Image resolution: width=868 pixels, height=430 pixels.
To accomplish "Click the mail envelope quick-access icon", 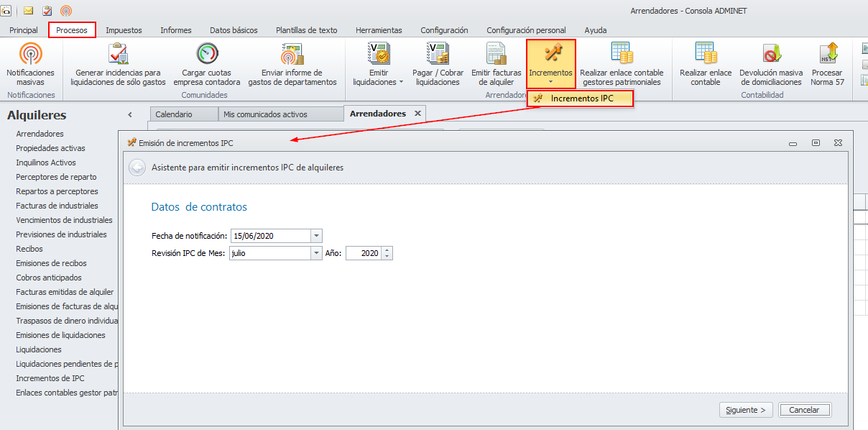I will coord(29,11).
